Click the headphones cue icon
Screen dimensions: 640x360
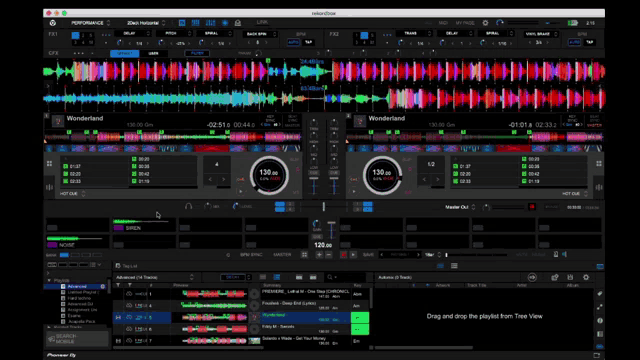(x=188, y=207)
